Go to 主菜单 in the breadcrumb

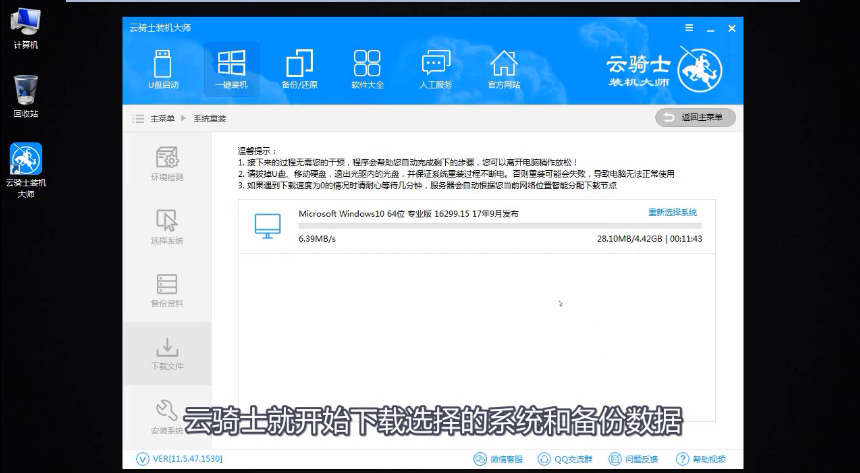[x=162, y=119]
